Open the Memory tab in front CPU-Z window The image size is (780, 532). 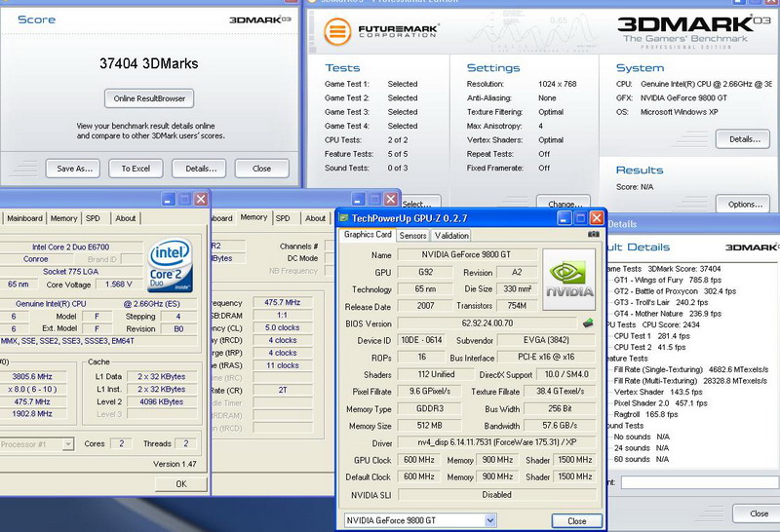63,218
